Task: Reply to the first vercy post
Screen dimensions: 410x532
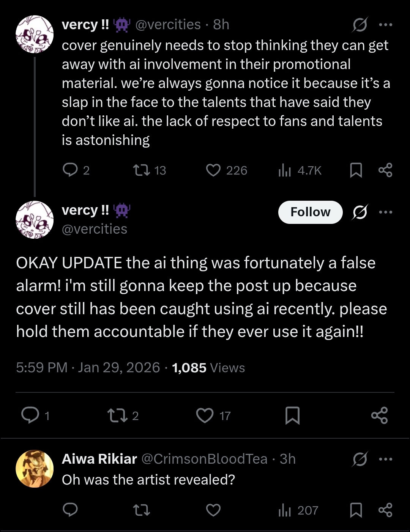Action: pos(70,170)
